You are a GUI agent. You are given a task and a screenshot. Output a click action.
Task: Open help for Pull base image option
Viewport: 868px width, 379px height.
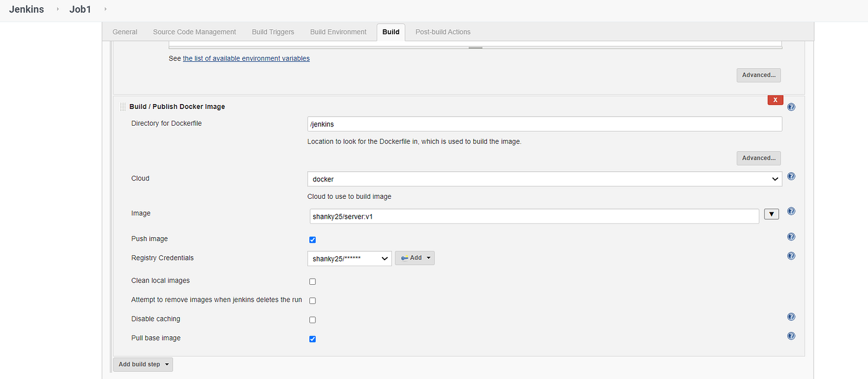tap(790, 336)
